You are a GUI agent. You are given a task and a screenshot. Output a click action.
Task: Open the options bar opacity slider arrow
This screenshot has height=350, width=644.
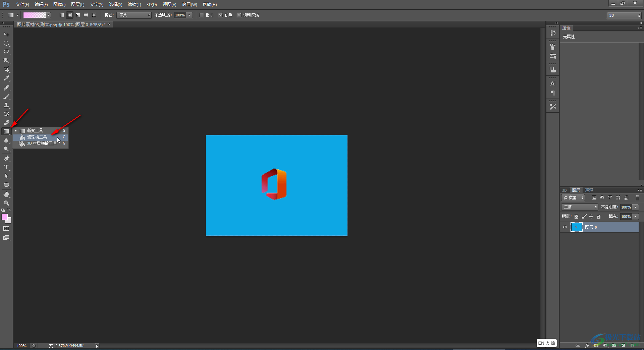190,15
